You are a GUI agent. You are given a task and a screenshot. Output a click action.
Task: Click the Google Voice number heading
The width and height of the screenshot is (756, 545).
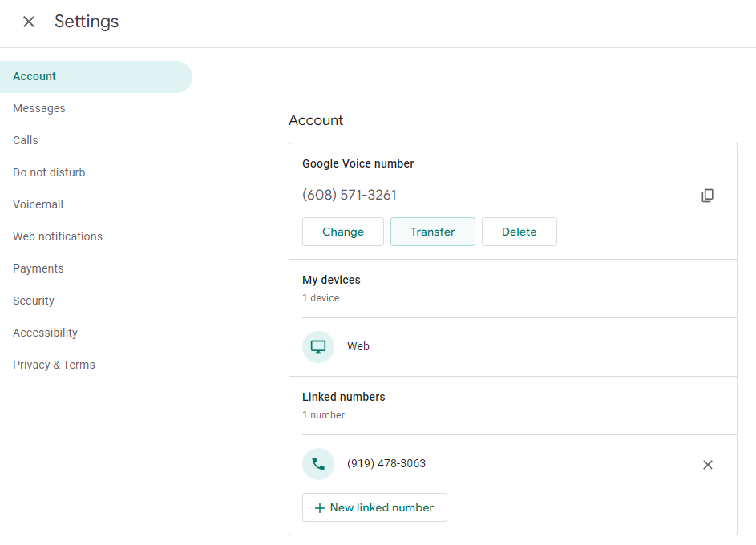358,163
